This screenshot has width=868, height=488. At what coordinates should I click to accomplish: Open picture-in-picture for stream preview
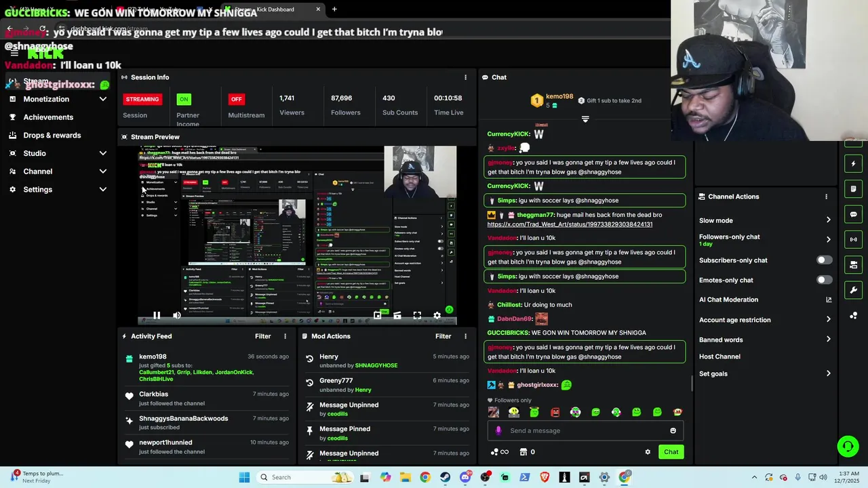click(378, 315)
